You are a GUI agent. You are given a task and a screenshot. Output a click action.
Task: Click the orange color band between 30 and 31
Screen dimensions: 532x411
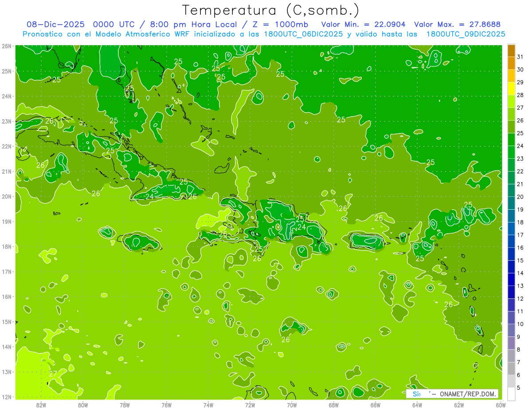(511, 63)
